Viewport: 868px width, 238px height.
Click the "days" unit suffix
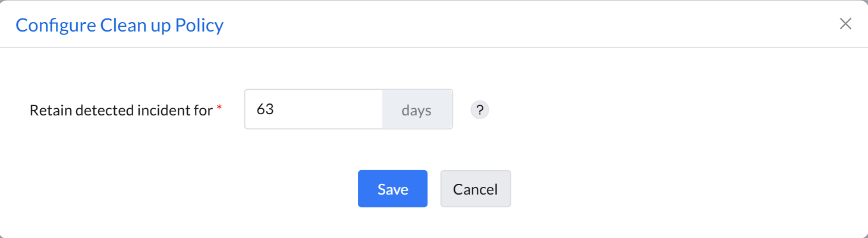pos(416,110)
